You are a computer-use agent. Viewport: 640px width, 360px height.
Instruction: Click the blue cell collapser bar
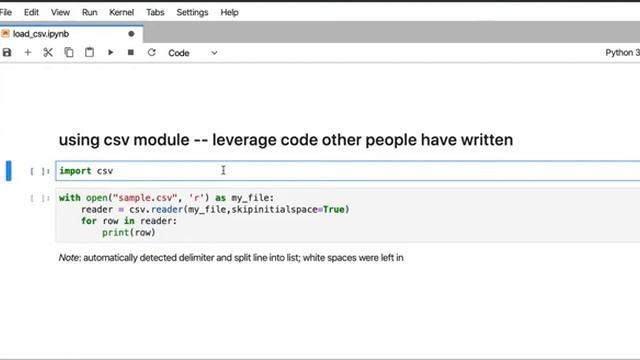pos(9,171)
